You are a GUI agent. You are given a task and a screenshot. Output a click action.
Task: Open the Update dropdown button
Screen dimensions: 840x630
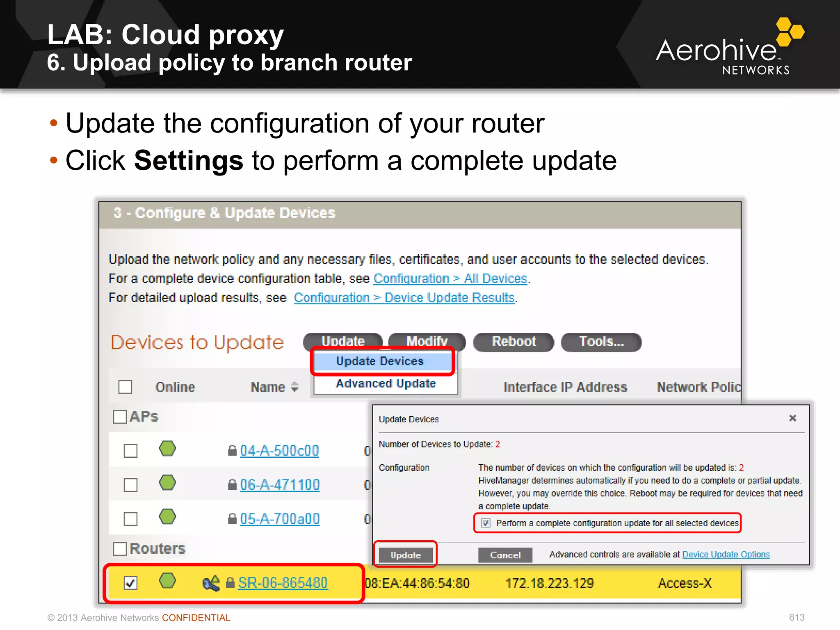pyautogui.click(x=343, y=341)
